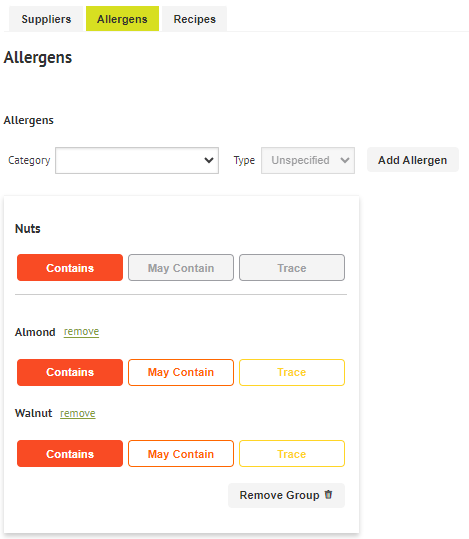Image resolution: width=469 pixels, height=539 pixels.
Task: Click remove link next to Walnut
Action: pos(78,413)
